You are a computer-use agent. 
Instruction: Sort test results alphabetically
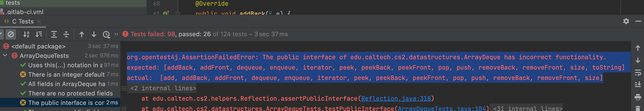click(x=26, y=34)
